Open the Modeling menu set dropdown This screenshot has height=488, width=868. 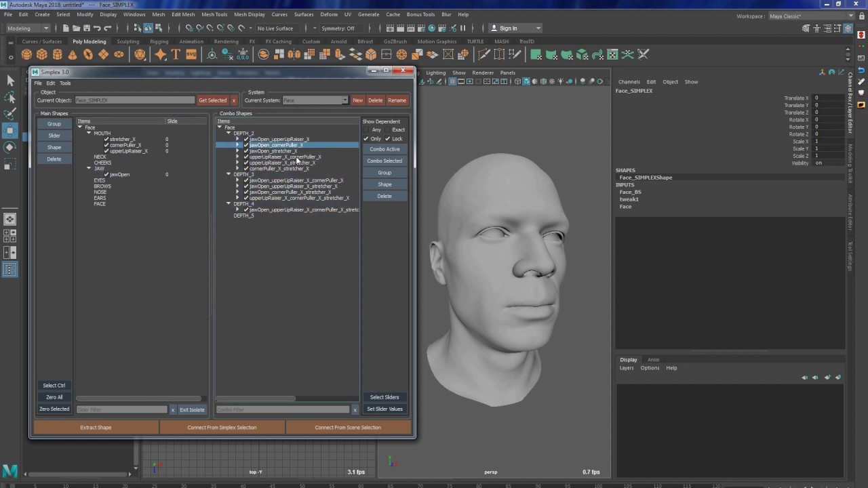pyautogui.click(x=28, y=28)
